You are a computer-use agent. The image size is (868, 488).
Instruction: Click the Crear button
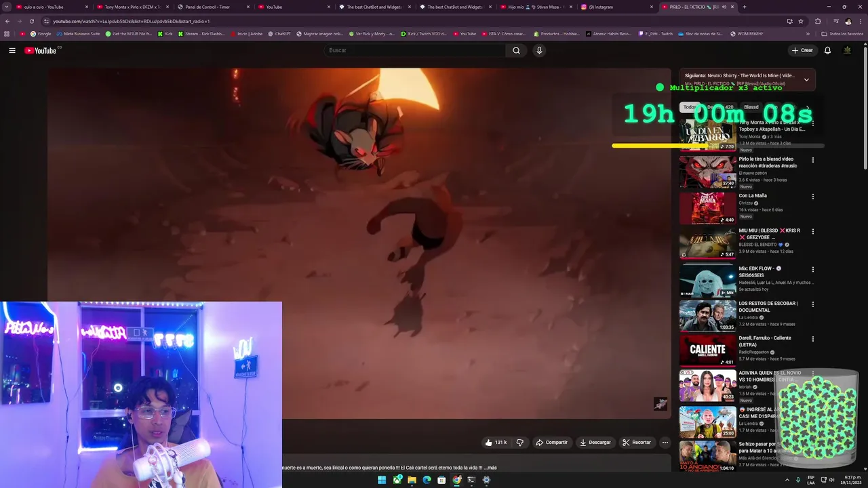(x=802, y=50)
